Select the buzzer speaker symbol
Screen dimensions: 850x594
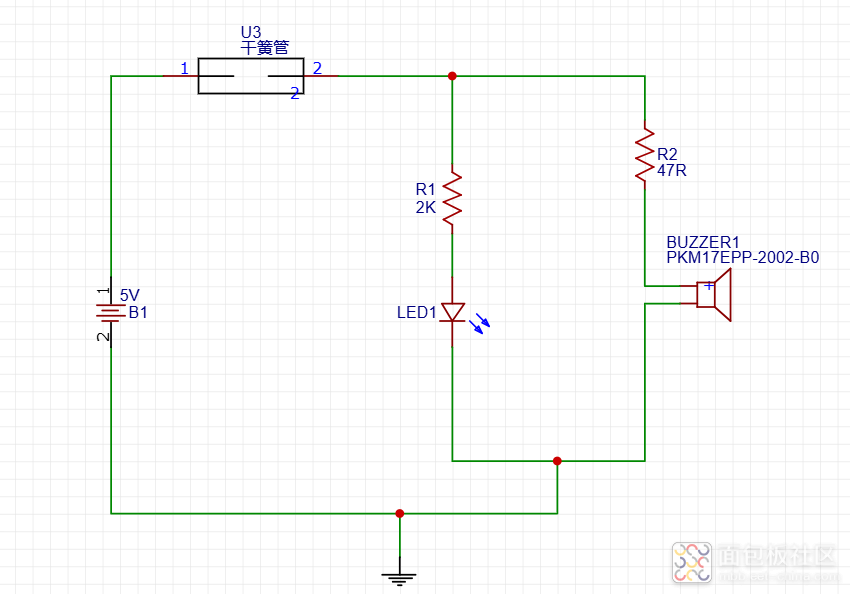click(714, 294)
